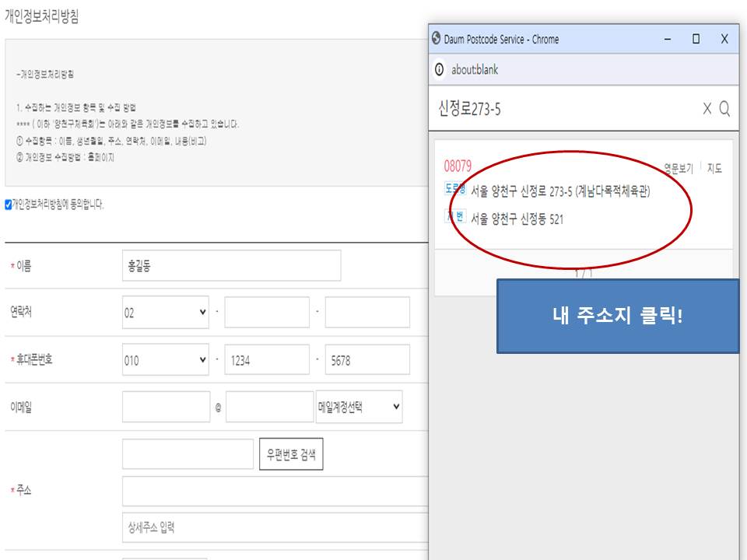Close the Daum Postcode Service window
This screenshot has height=560, width=747.
point(724,39)
